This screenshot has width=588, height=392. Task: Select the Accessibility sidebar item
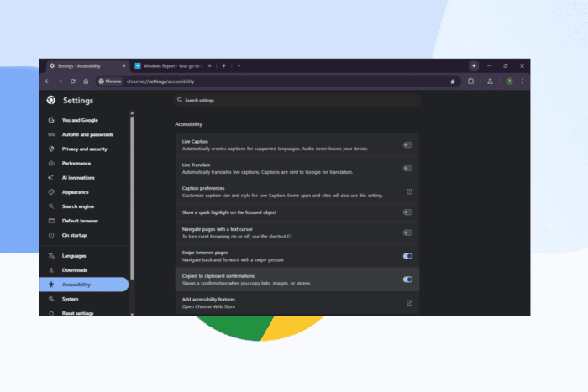point(84,285)
